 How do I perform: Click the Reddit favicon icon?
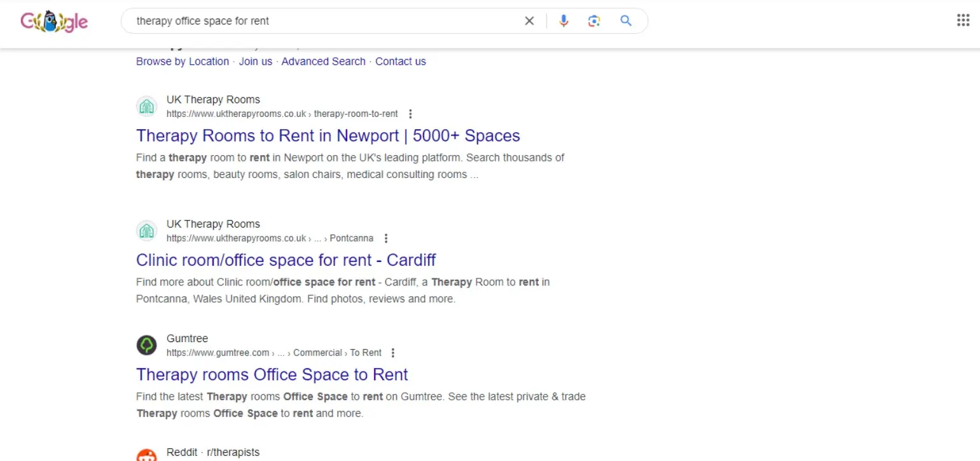(x=146, y=455)
